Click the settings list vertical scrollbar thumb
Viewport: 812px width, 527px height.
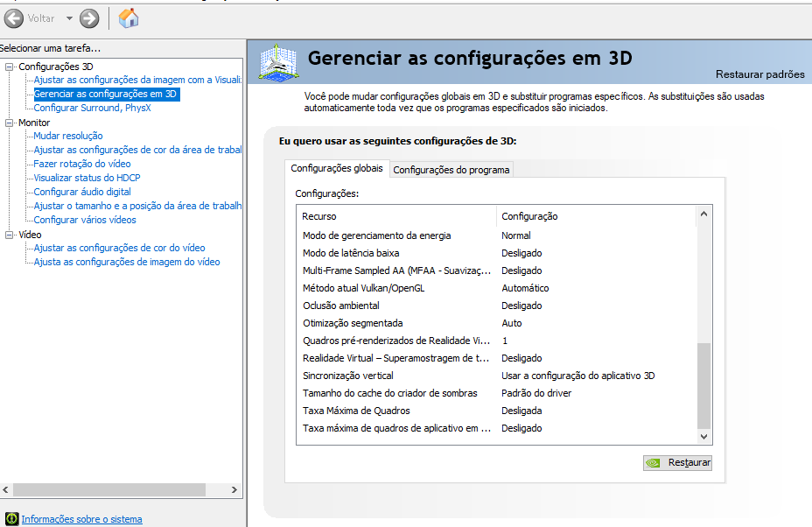[703, 386]
